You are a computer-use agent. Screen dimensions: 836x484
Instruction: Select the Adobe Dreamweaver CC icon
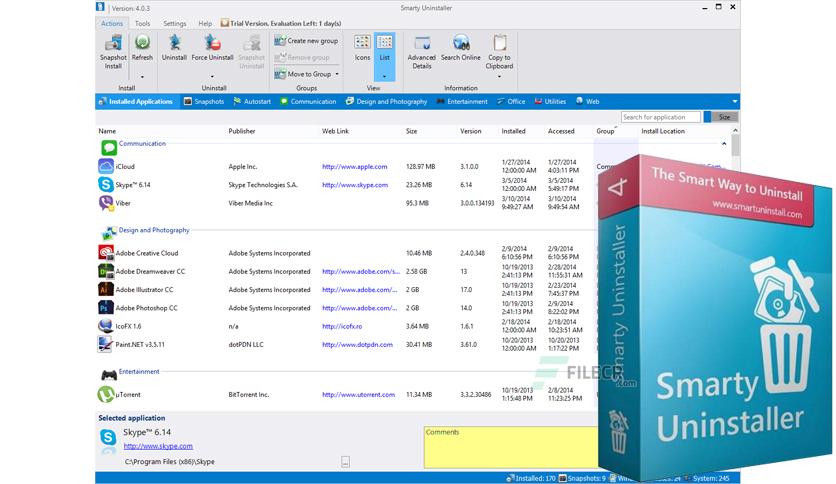[x=106, y=271]
